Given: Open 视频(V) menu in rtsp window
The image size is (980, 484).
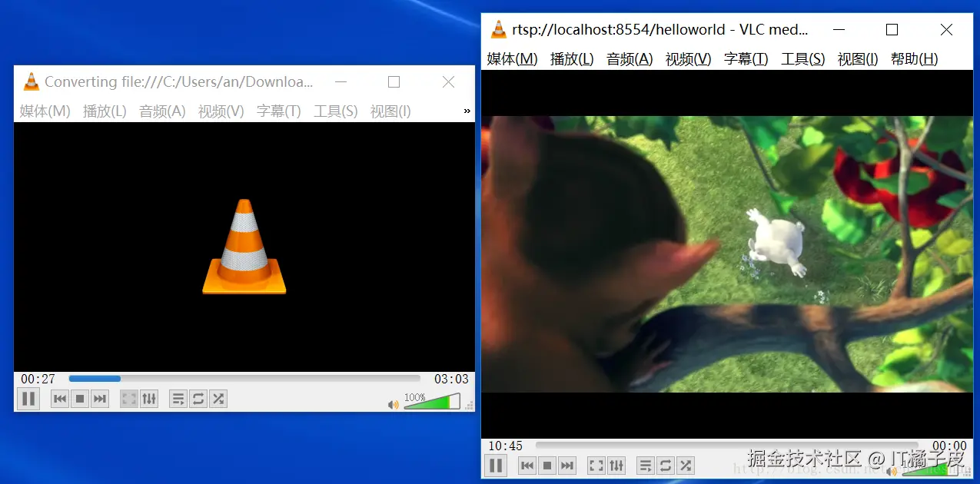Looking at the screenshot, I should pyautogui.click(x=689, y=59).
